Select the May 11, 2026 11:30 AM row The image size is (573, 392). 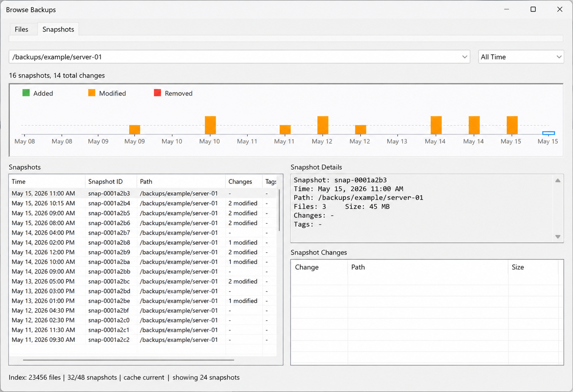click(x=143, y=330)
